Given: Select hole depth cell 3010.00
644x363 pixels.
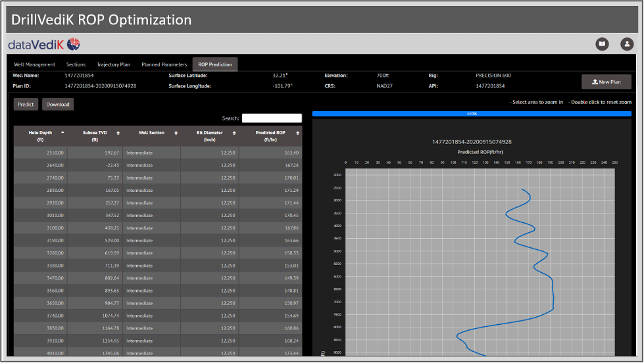Looking at the screenshot, I should pyautogui.click(x=41, y=215).
